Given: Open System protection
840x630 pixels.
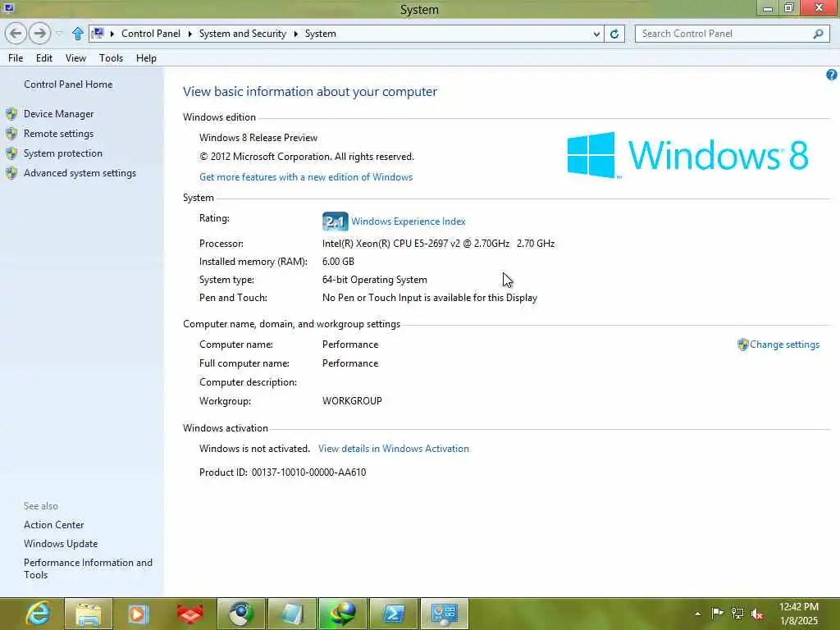Looking at the screenshot, I should pos(62,153).
